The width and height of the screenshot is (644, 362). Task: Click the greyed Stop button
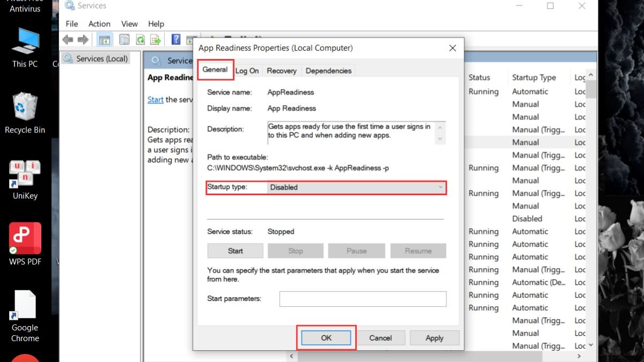click(296, 250)
